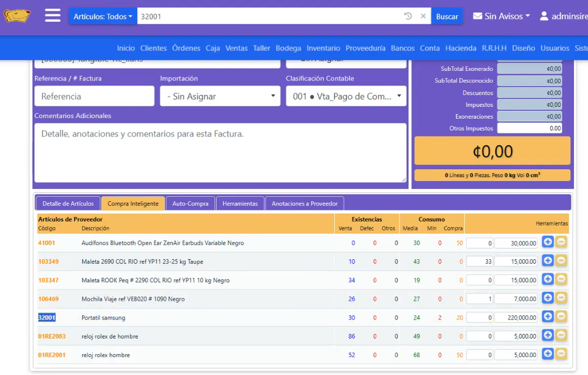Clear search text with X icon
Screen dimensions: 588x375
pyautogui.click(x=423, y=16)
